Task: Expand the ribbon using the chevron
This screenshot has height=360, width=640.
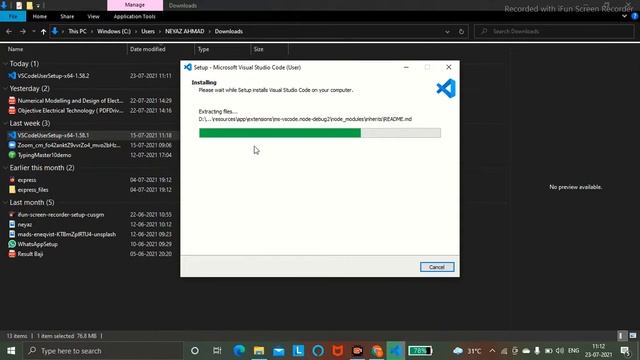Action: [x=624, y=16]
